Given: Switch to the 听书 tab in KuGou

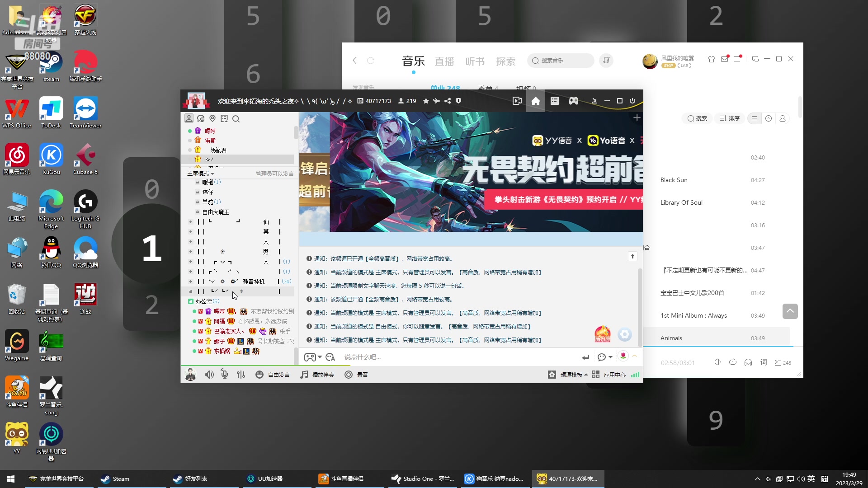Looking at the screenshot, I should 474,61.
